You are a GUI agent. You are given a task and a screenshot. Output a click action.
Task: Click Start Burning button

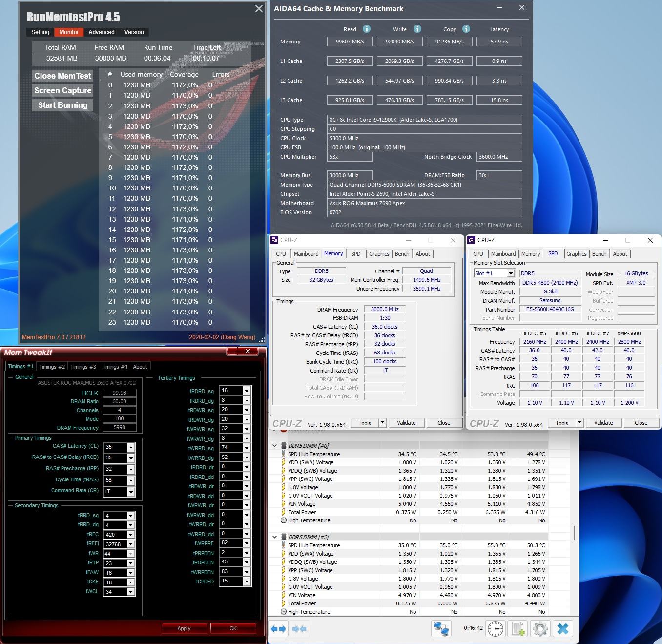pos(62,105)
